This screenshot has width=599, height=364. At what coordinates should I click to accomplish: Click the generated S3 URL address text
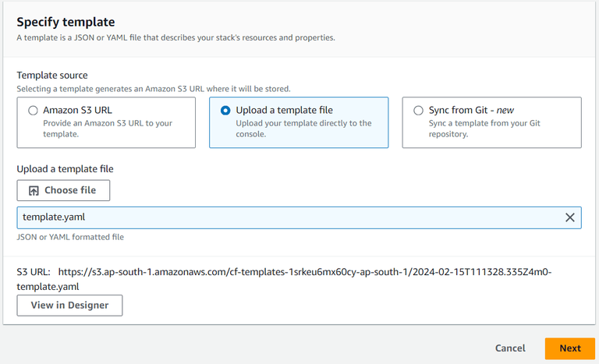tap(304, 272)
